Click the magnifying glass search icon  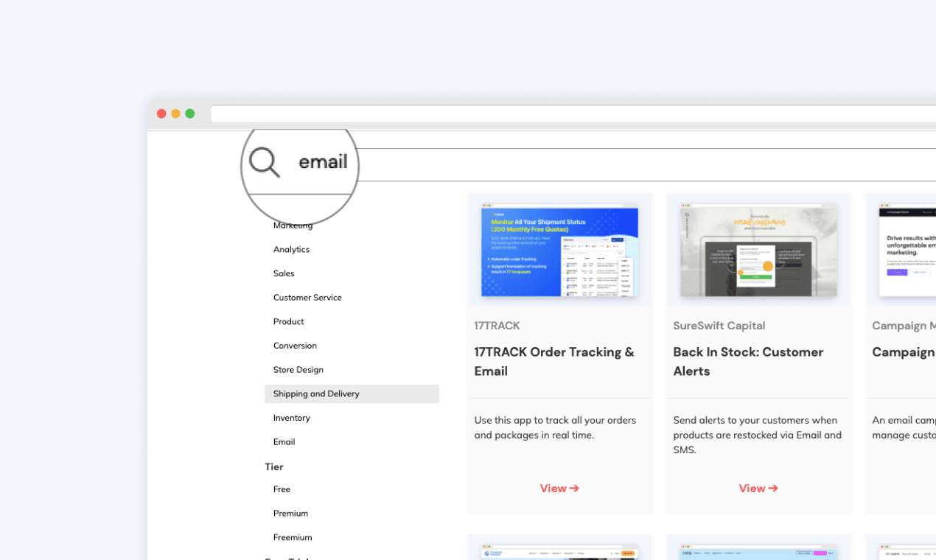pyautogui.click(x=264, y=162)
